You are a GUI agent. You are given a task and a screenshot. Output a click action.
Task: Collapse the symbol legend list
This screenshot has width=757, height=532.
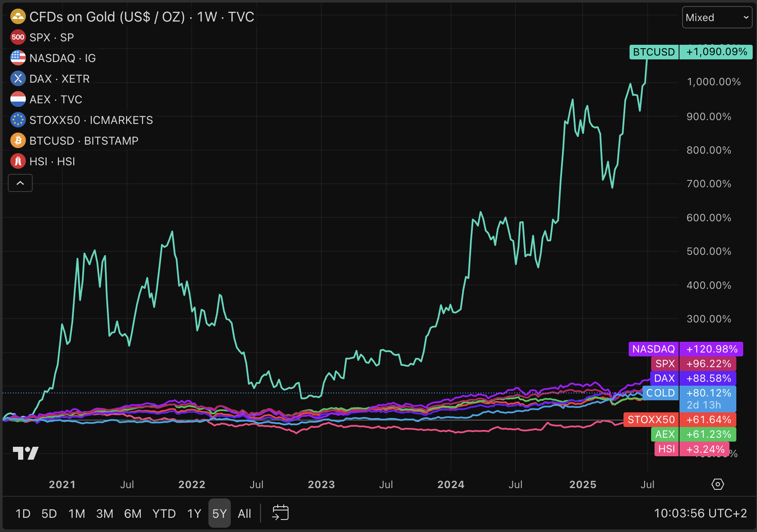point(20,183)
